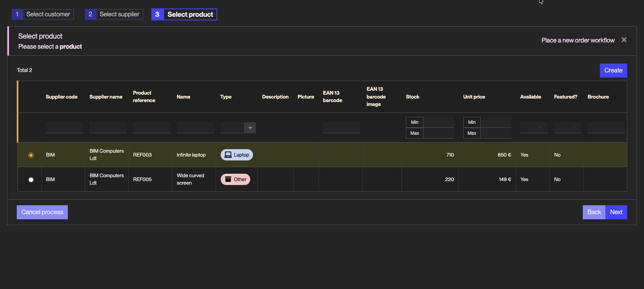Sort by the Stock column header
This screenshot has height=289, width=644.
pos(413,97)
